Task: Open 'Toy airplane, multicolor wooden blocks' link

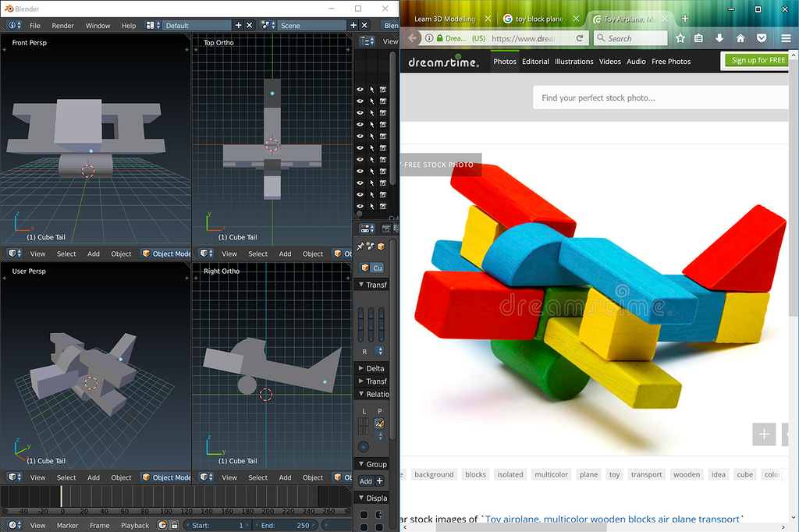Action: pyautogui.click(x=612, y=520)
